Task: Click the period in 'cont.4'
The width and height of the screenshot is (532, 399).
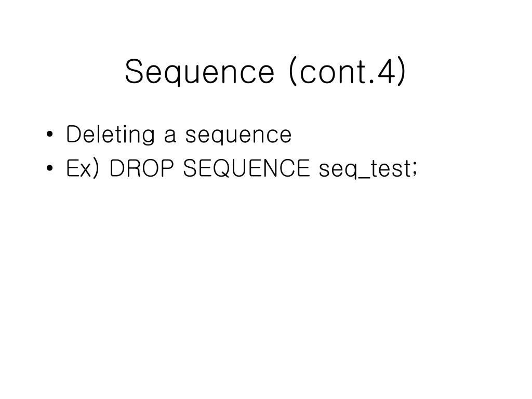Action: [x=372, y=82]
